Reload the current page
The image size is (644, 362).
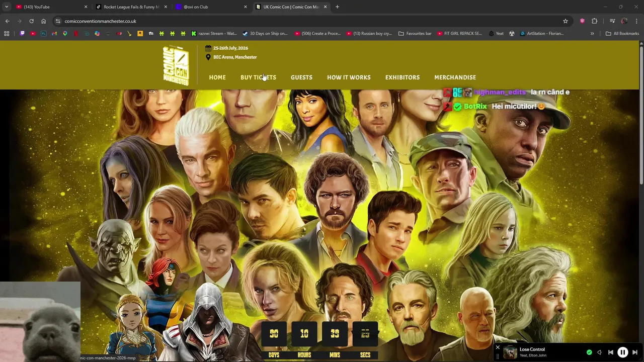(31, 21)
